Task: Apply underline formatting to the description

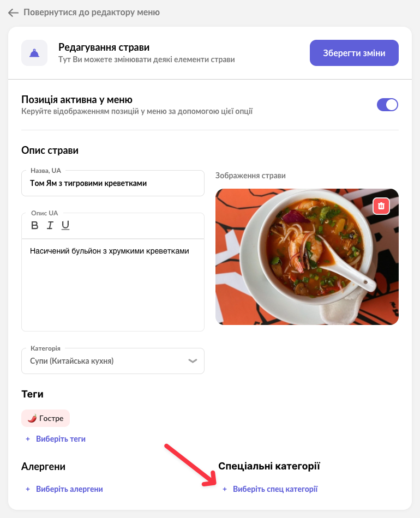Action: click(65, 225)
